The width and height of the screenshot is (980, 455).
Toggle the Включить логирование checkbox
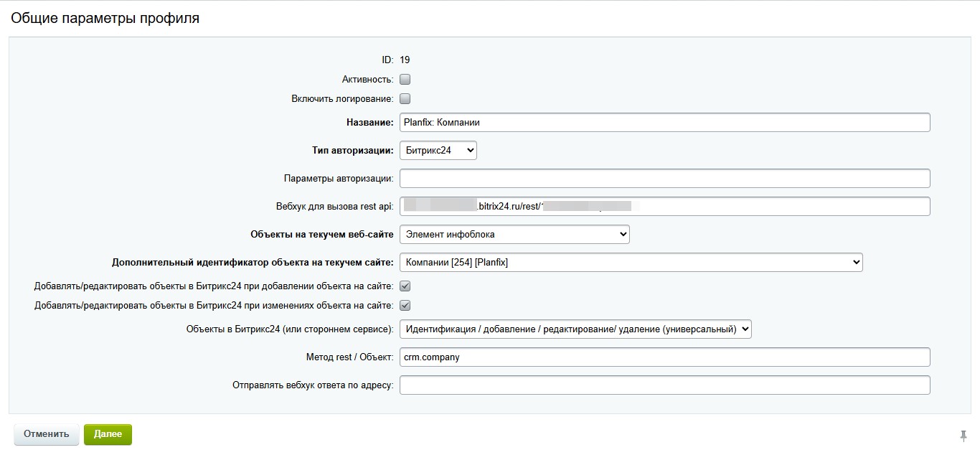[x=405, y=99]
